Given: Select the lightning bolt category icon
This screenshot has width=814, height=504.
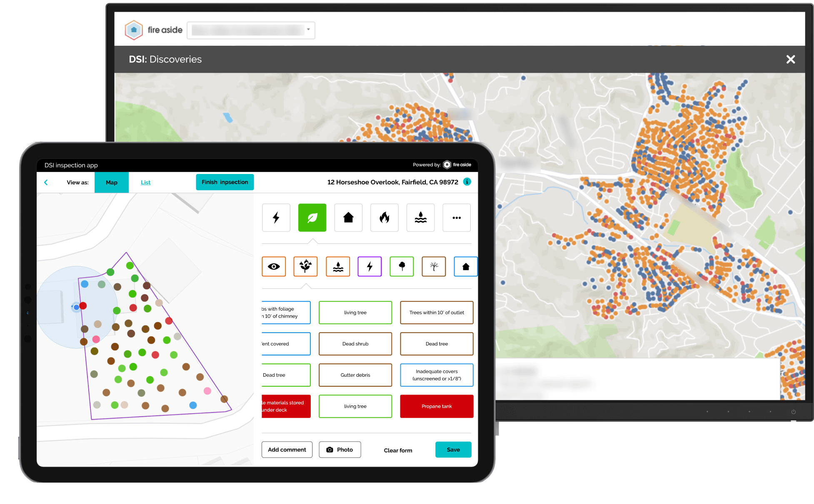Looking at the screenshot, I should [x=276, y=218].
